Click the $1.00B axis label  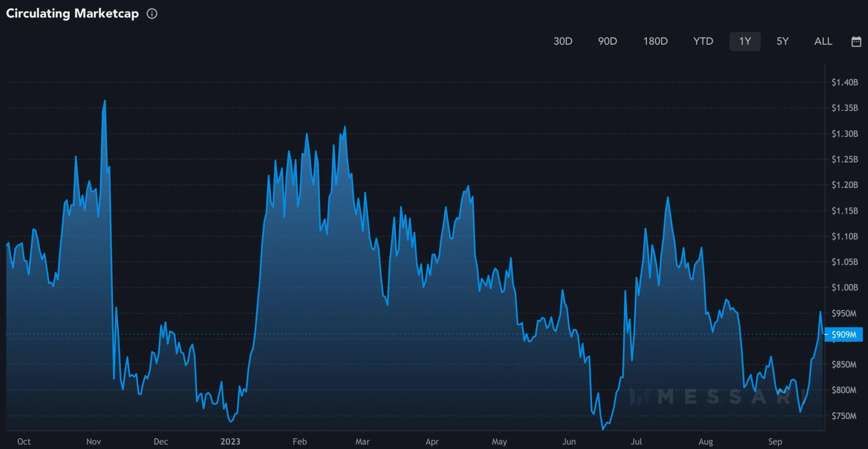[845, 287]
